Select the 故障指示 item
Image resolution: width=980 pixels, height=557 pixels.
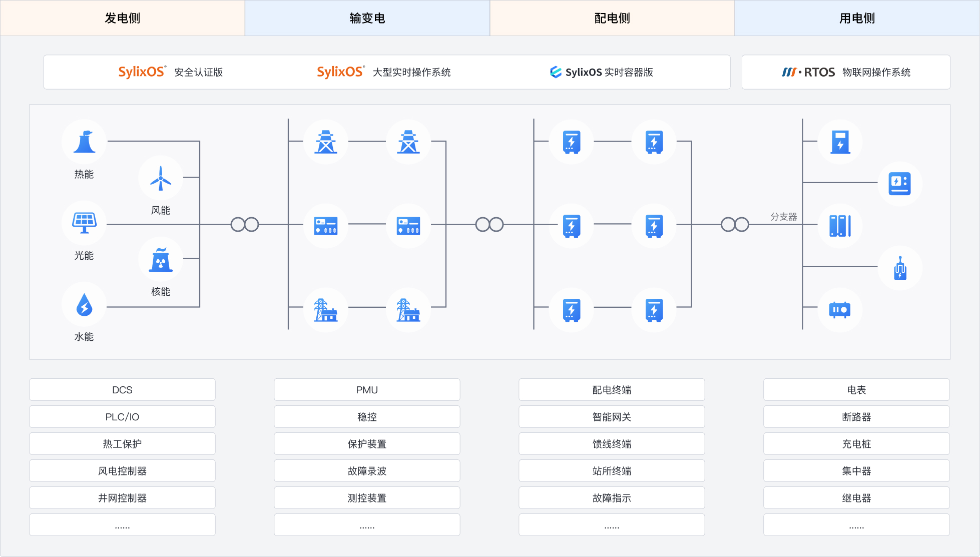(x=612, y=498)
